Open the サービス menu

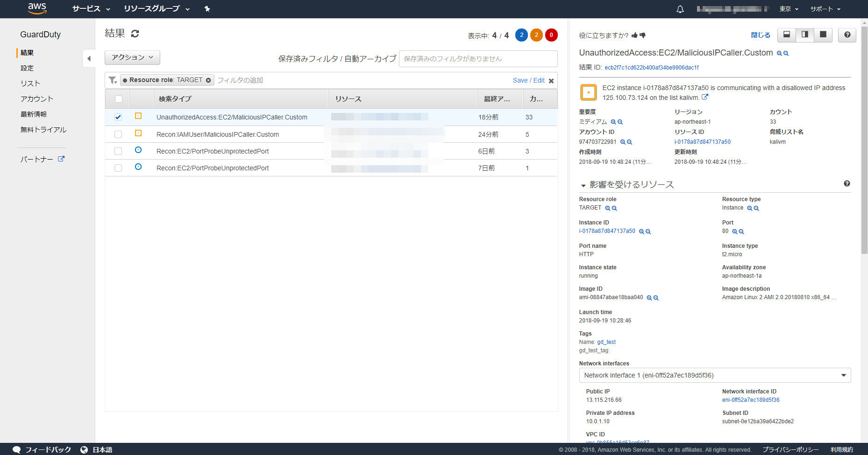coord(91,9)
